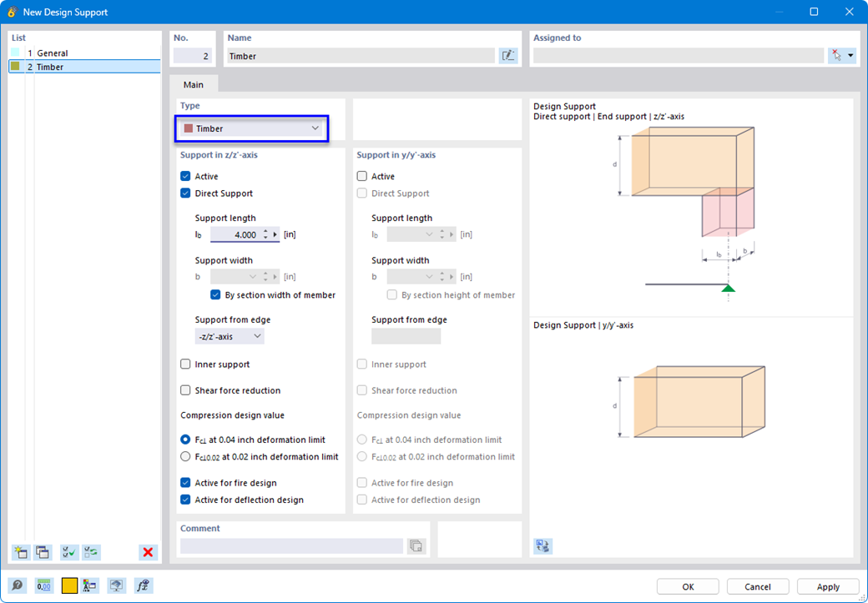The height and width of the screenshot is (603, 868).
Task: Click the Comment input field
Action: coord(292,546)
